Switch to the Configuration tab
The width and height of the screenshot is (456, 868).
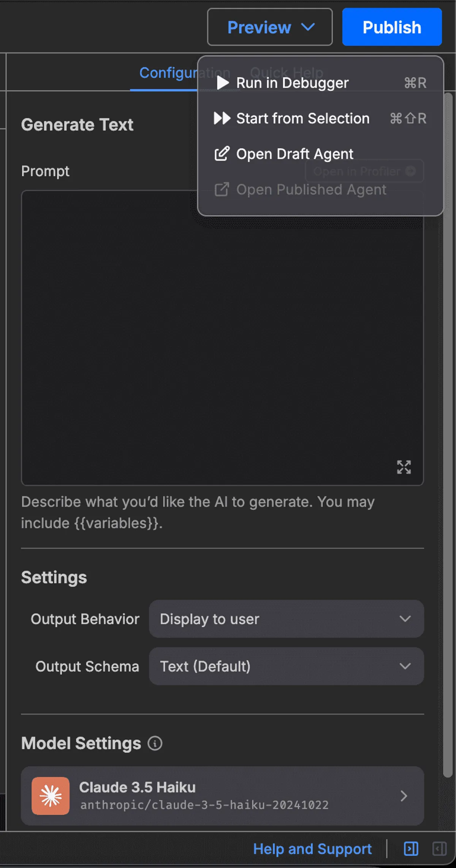click(167, 73)
